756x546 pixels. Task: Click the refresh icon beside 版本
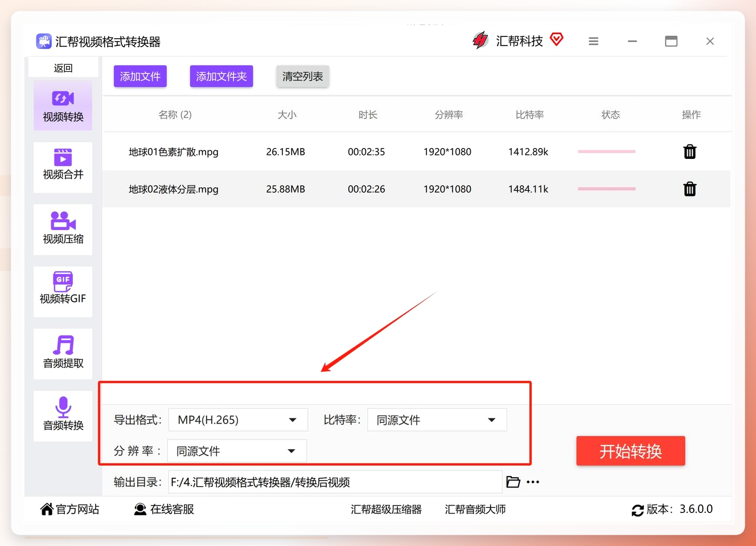638,510
